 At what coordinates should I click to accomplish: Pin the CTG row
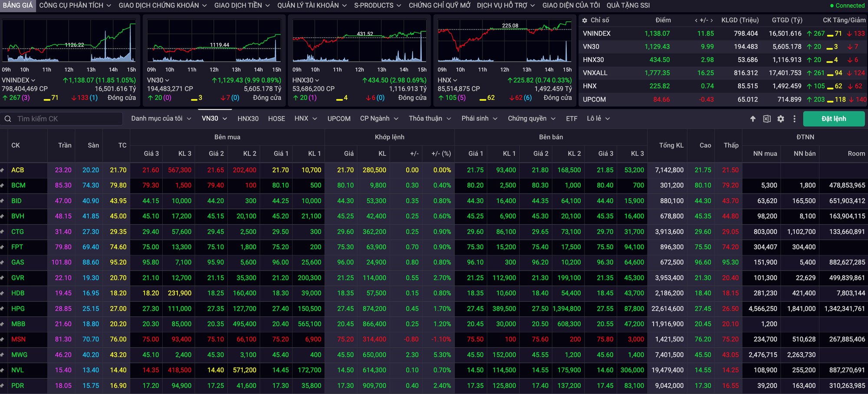[2, 232]
